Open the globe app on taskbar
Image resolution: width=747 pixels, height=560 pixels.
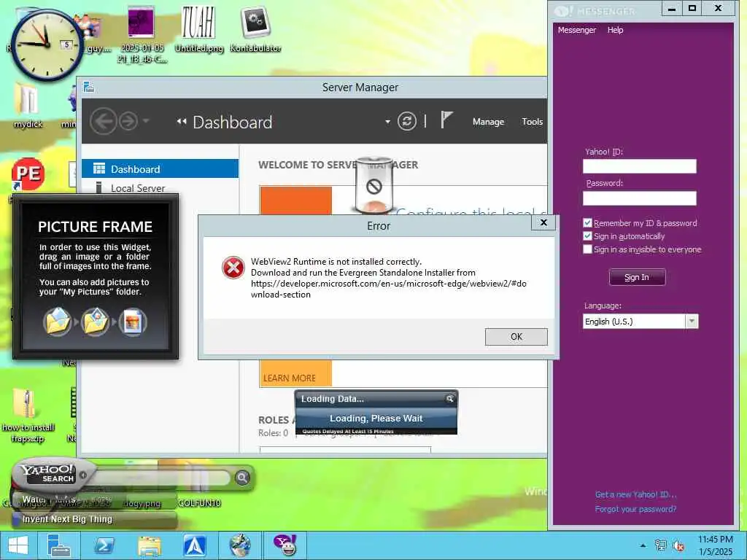point(240,545)
